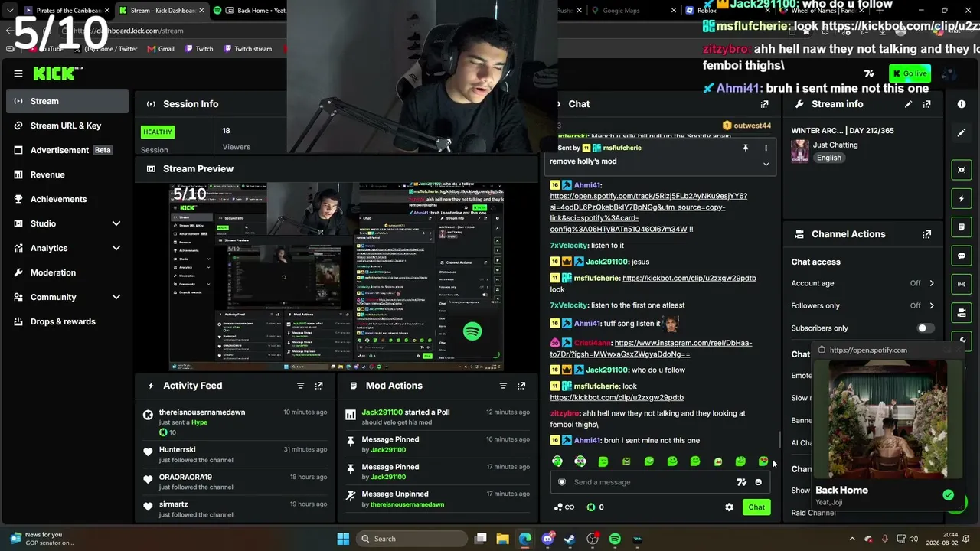Open Ahmi41's Spotify track link
The image size is (980, 551).
pos(649,213)
